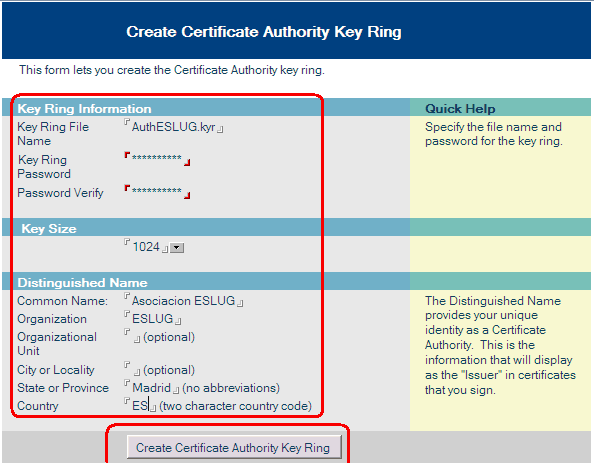Click the State or Province label
594x463 pixels.
tap(63, 388)
